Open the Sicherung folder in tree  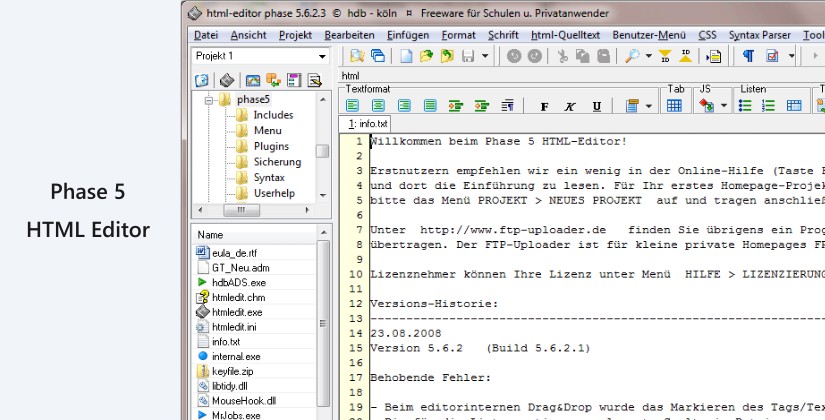[x=276, y=161]
